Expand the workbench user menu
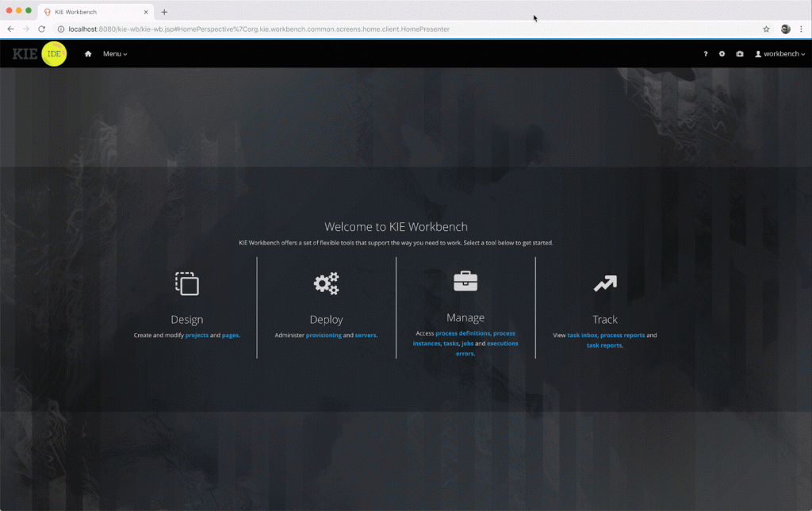Viewport: 812px width, 511px height. (780, 54)
